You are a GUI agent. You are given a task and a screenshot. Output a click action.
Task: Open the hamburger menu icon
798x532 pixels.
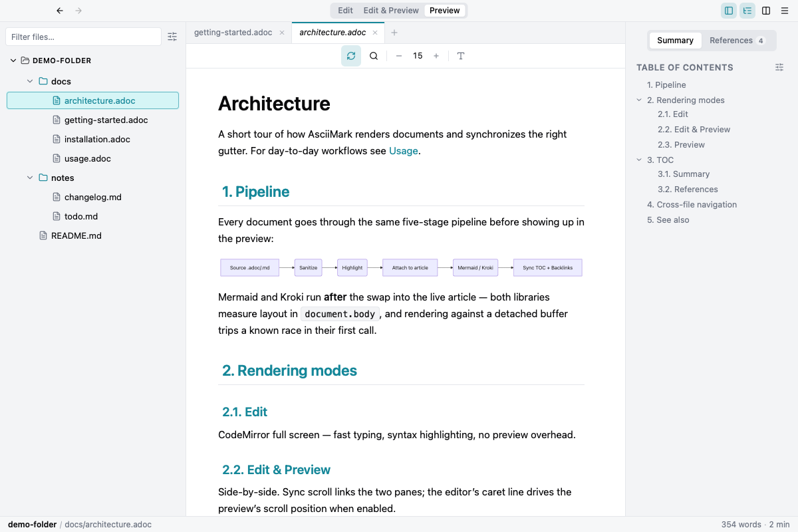pyautogui.click(x=785, y=11)
